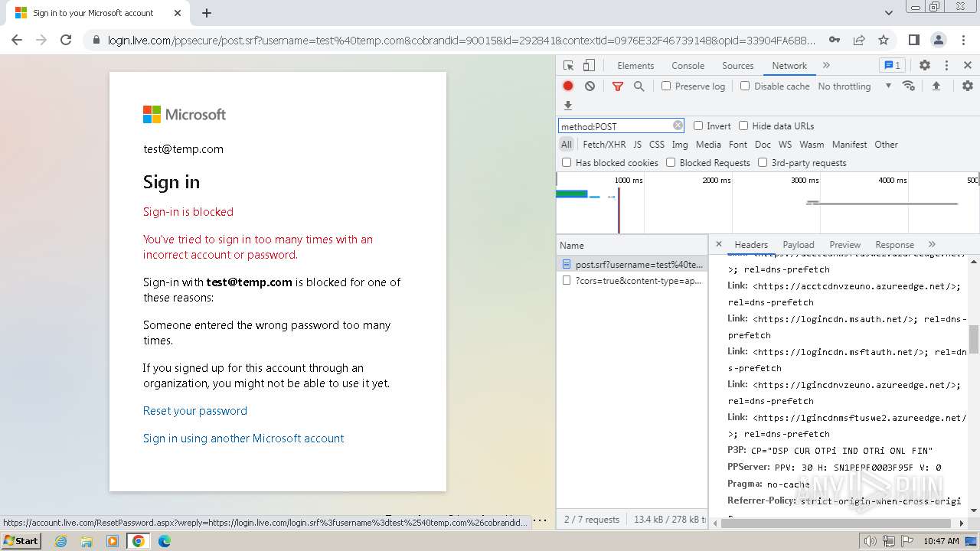Filter requests by CSS type
The width and height of the screenshot is (980, 551).
coord(657,145)
